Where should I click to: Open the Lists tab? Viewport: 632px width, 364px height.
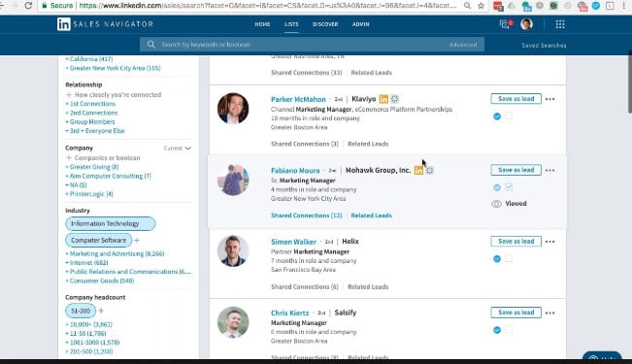[291, 24]
